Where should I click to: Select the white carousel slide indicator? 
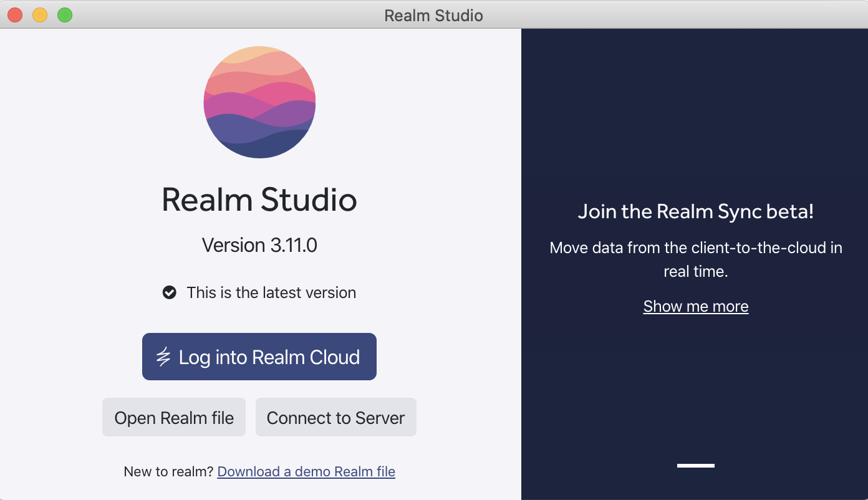tap(696, 465)
